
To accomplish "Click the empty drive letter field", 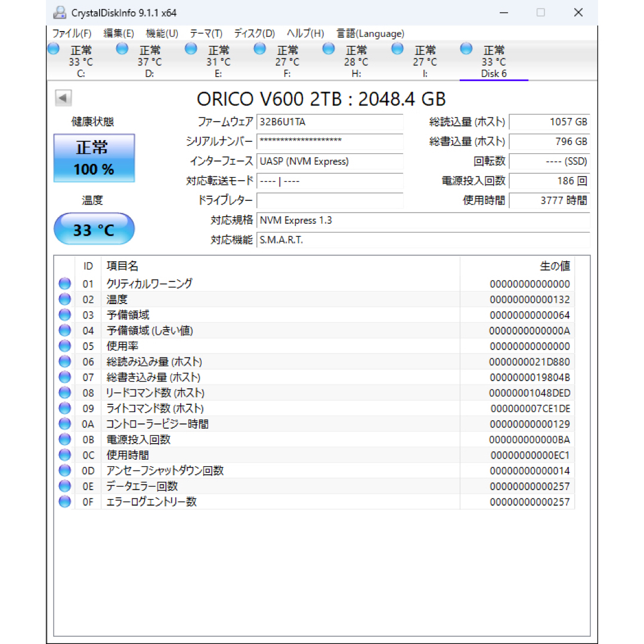I will click(x=330, y=200).
